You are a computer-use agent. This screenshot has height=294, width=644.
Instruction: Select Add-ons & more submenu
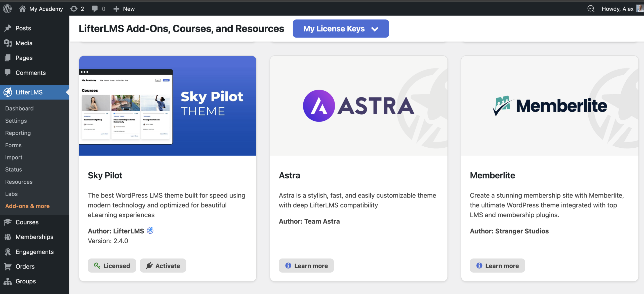(x=27, y=206)
